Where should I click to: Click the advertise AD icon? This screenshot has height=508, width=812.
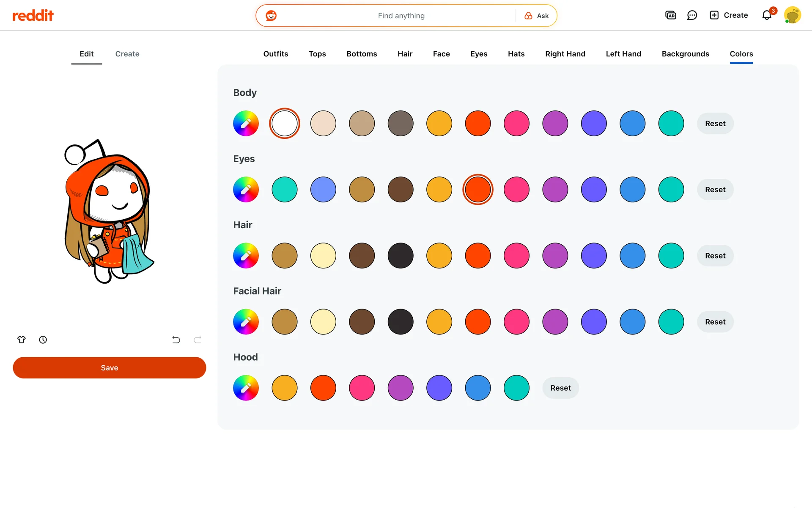671,15
